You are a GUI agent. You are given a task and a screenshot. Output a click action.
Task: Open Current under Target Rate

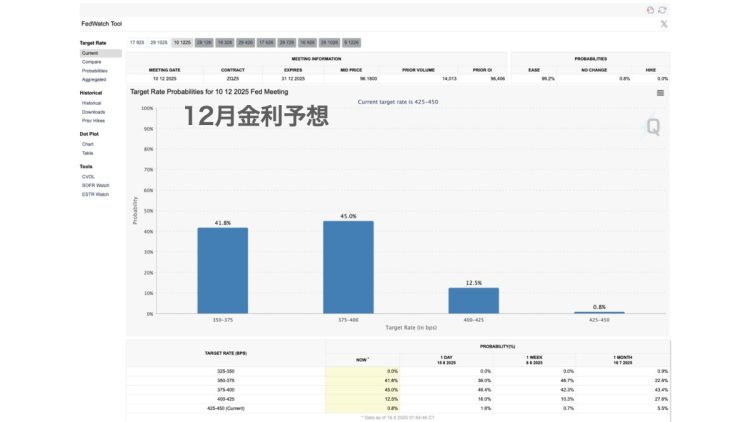tap(100, 53)
